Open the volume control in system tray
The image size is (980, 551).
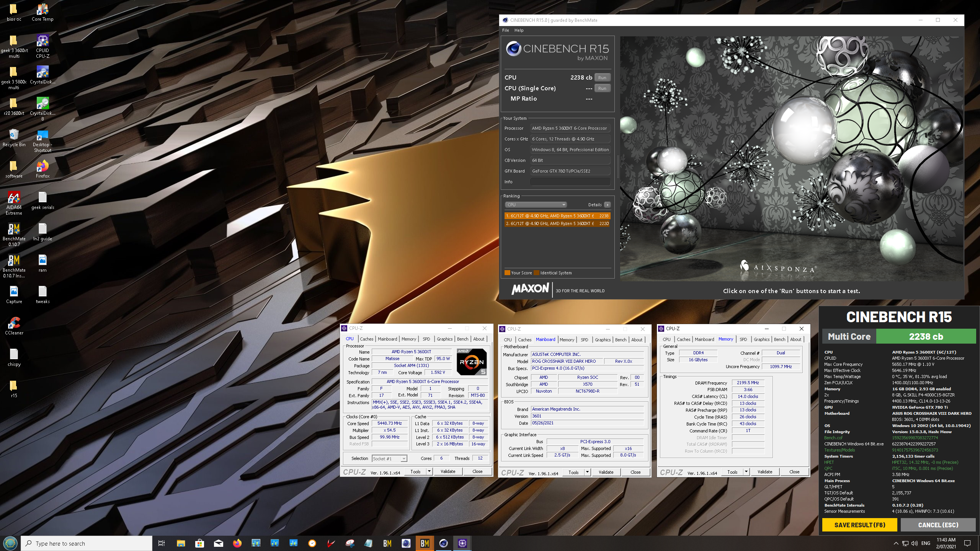(x=915, y=543)
